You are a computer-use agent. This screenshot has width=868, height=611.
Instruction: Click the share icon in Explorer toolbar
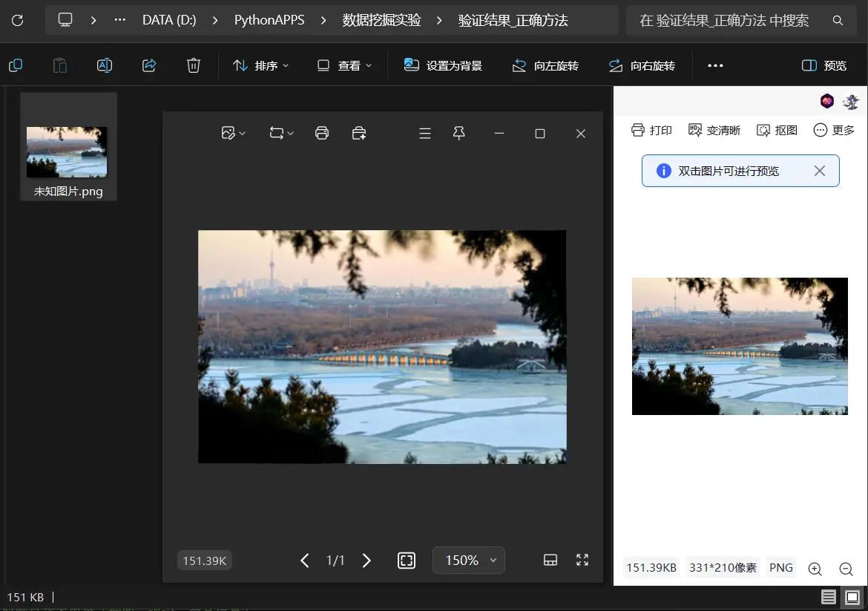[149, 65]
